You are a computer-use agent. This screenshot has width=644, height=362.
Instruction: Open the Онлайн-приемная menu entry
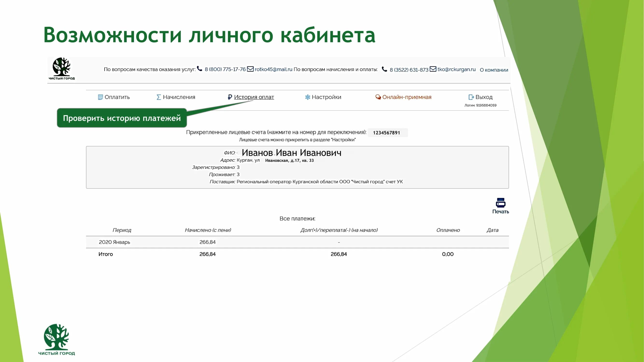tap(406, 97)
